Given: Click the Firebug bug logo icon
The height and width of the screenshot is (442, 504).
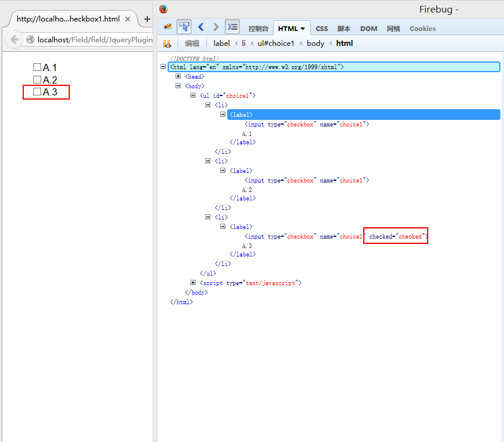Looking at the screenshot, I should [168, 27].
